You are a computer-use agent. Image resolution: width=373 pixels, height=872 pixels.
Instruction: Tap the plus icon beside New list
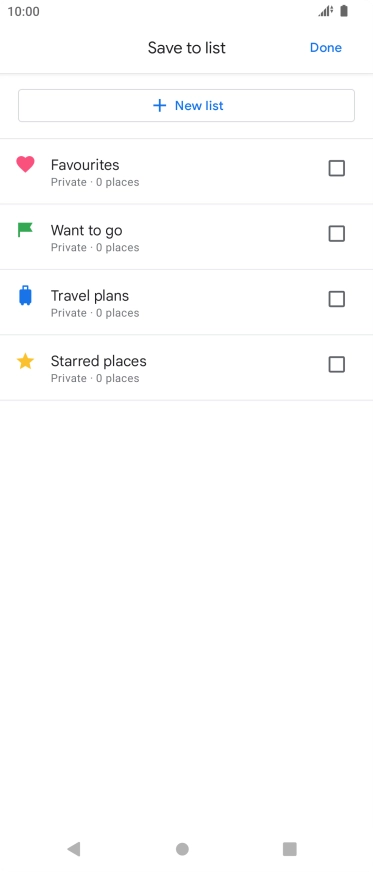(160, 106)
